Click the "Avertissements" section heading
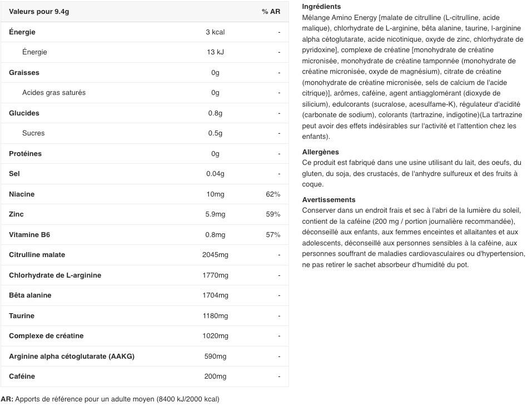The height and width of the screenshot is (407, 532). [x=329, y=200]
